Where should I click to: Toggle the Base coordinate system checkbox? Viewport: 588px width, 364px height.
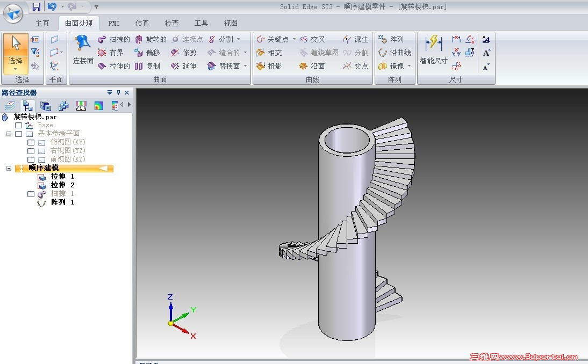[18, 126]
